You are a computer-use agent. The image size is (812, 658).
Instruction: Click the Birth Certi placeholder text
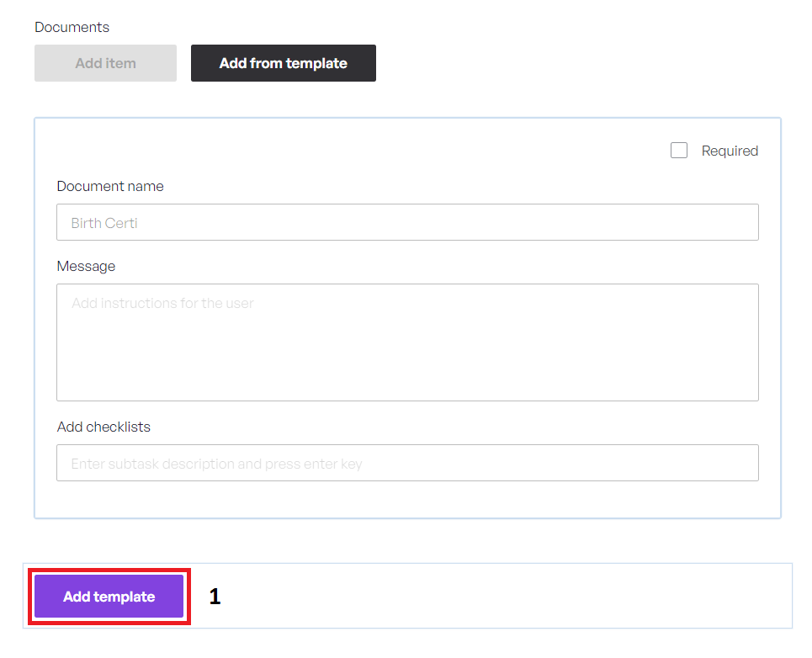[104, 223]
